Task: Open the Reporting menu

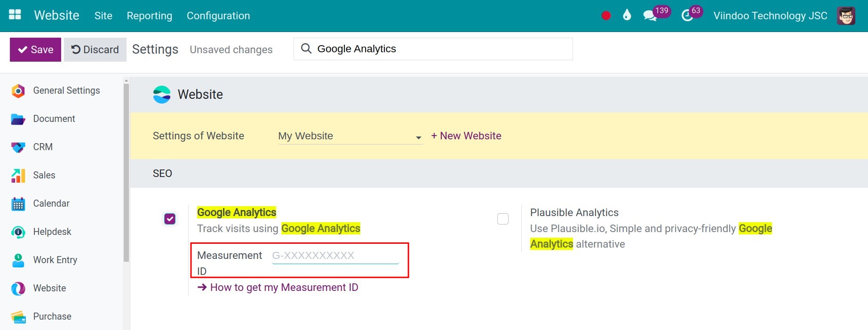Action: pyautogui.click(x=150, y=16)
